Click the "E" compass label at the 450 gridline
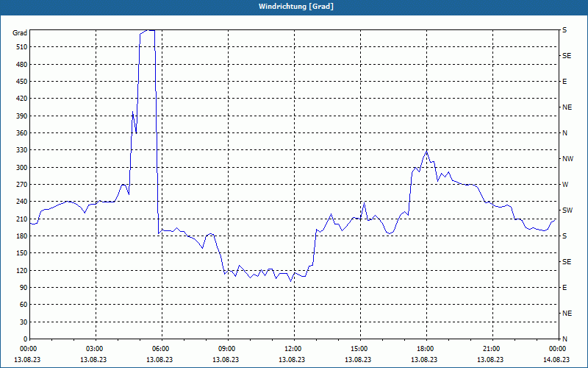Image resolution: width=588 pixels, height=368 pixels. pos(564,82)
